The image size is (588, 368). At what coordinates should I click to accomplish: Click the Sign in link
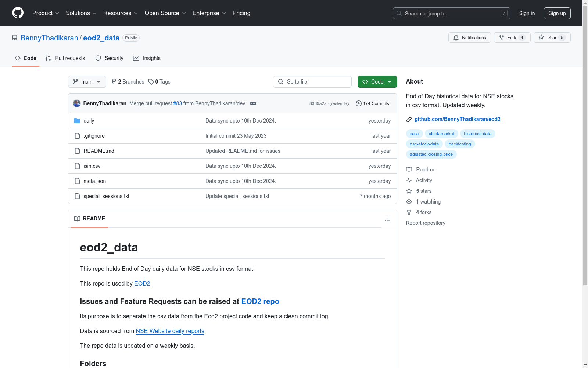click(x=527, y=13)
